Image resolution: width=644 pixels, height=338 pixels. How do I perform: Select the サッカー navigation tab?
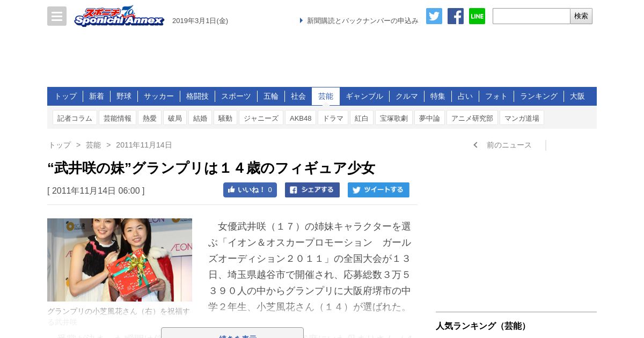click(x=159, y=96)
